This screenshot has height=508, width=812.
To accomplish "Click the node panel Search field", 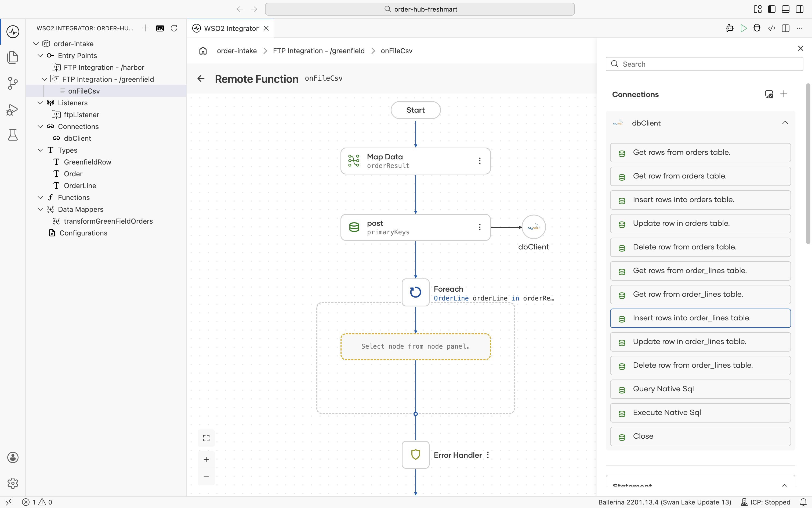I will pos(704,64).
